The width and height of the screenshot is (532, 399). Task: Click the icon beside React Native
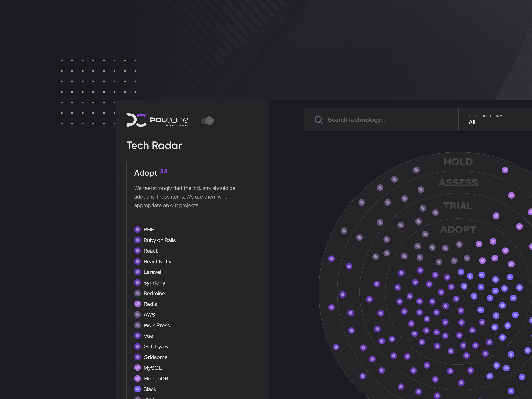coord(137,262)
